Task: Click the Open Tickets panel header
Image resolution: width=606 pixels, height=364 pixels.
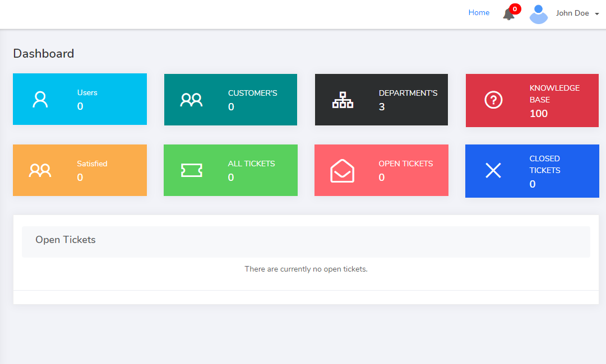Action: point(66,240)
